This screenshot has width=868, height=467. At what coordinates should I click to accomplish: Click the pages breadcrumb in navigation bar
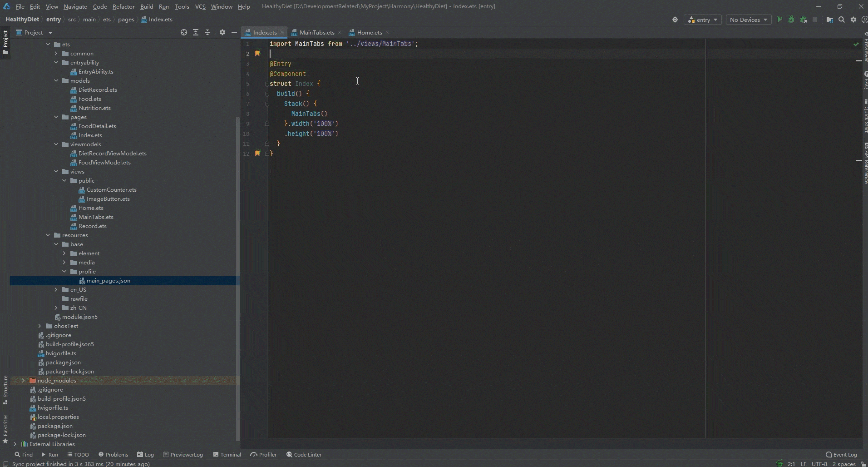click(x=126, y=20)
